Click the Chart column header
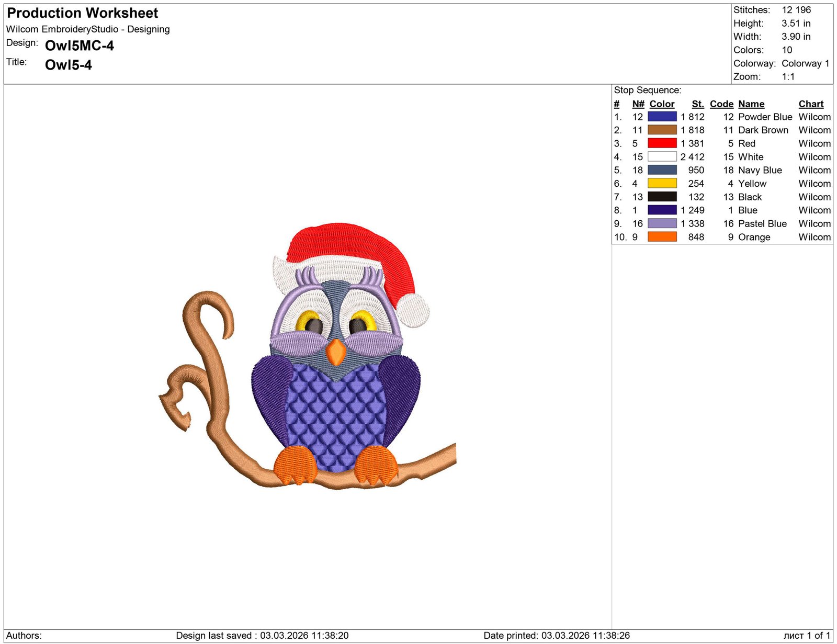Image resolution: width=837 pixels, height=644 pixels. pyautogui.click(x=810, y=104)
